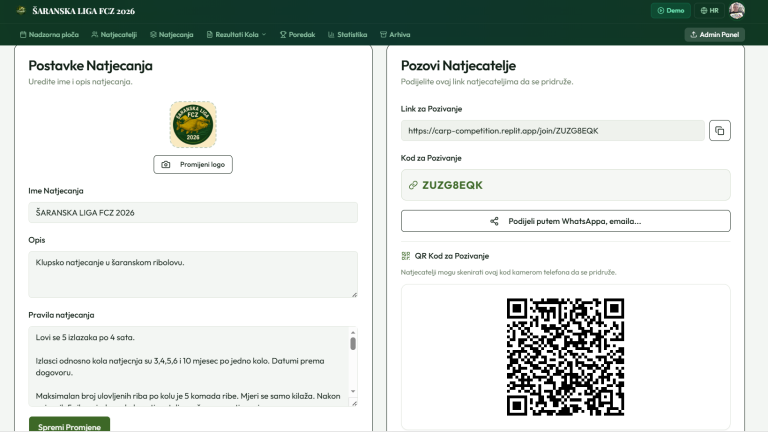This screenshot has width=768, height=432.
Task: Click the app logo in the header
Action: pos(21,10)
